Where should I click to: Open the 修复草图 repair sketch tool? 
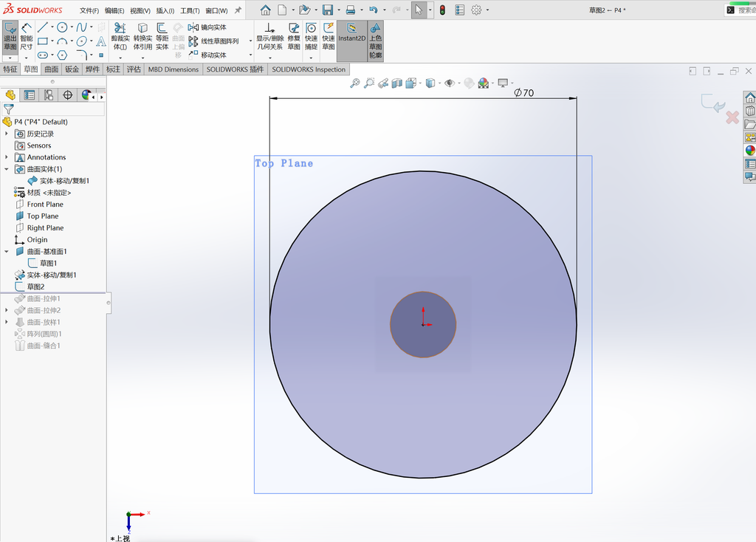[294, 37]
